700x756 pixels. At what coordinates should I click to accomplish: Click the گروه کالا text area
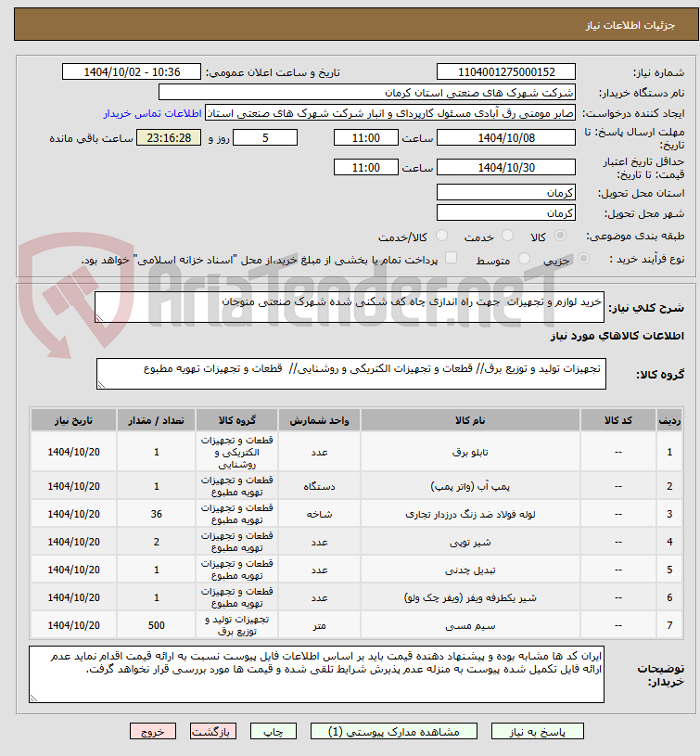coord(351,374)
